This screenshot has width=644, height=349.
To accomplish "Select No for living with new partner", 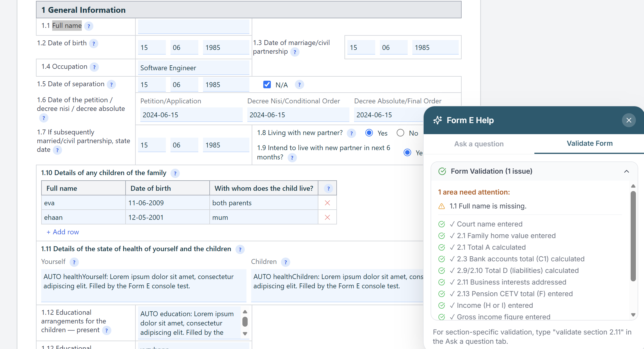I will (x=400, y=133).
